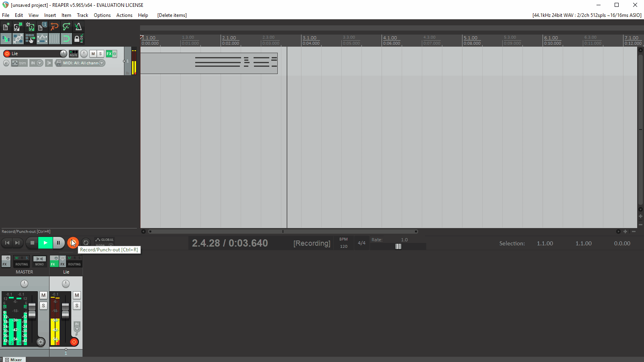Open the Options menu
The image size is (644, 362).
click(x=102, y=15)
